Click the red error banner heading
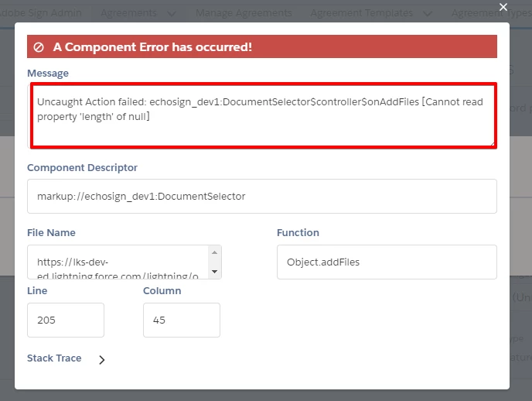 [152, 47]
